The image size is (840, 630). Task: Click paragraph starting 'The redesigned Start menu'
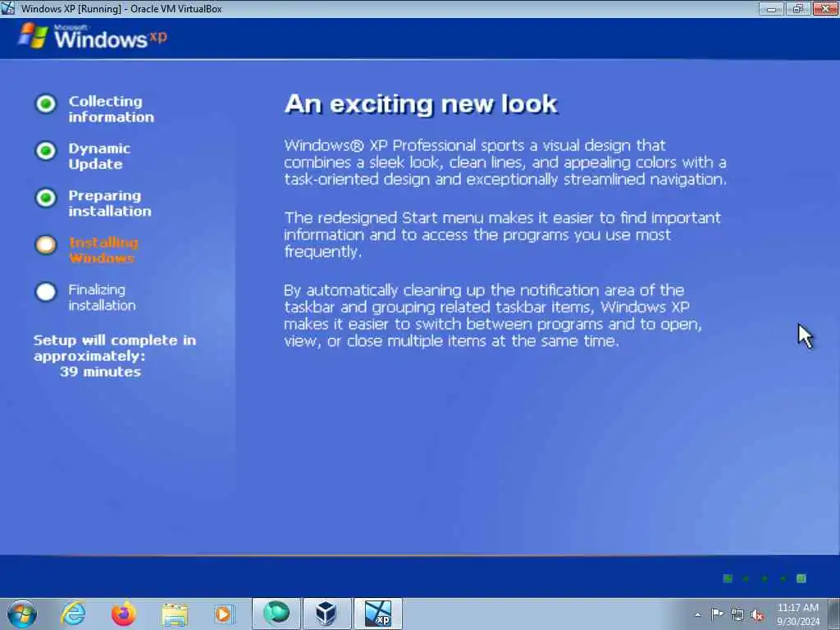(x=503, y=235)
